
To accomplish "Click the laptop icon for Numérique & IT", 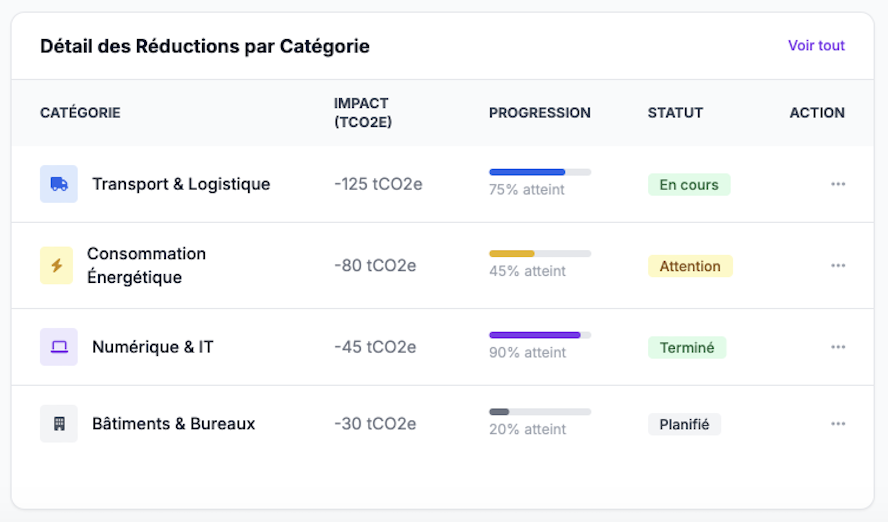I will (59, 347).
